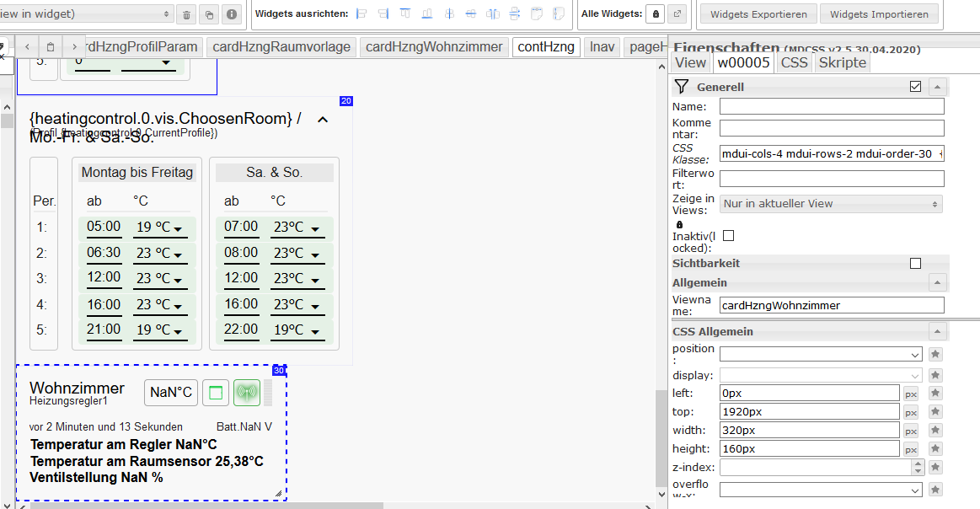980x509 pixels.
Task: Open the cardHzngRaumvorlage view tab
Action: tap(281, 47)
